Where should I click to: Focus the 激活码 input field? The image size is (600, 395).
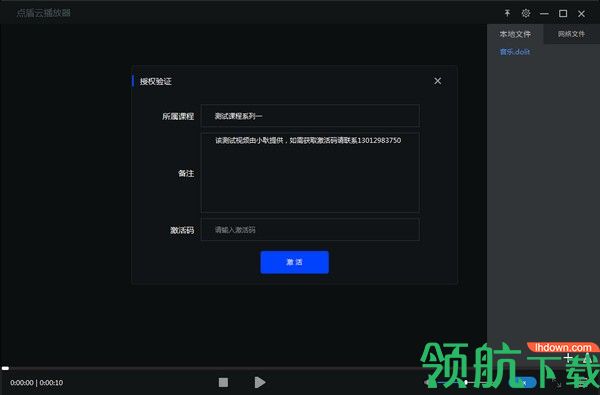(x=310, y=230)
